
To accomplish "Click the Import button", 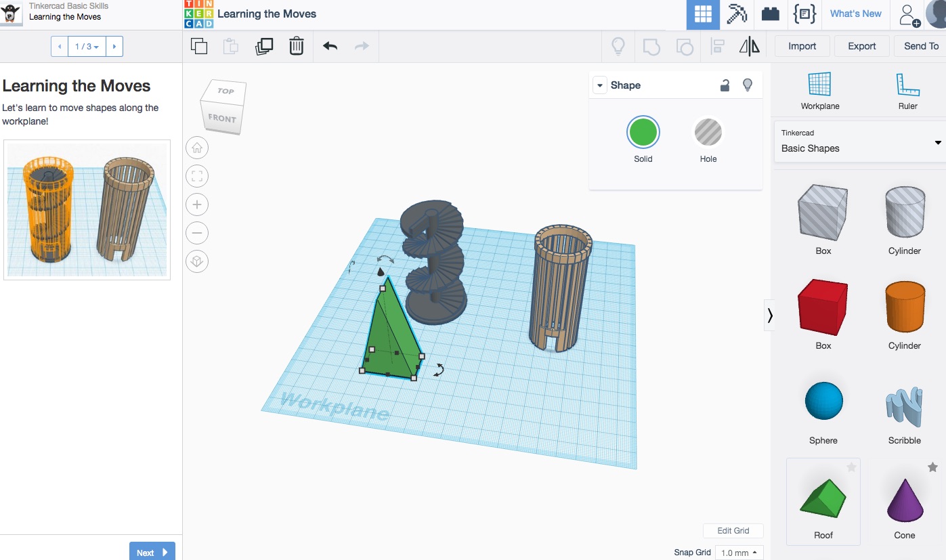I will (x=802, y=46).
